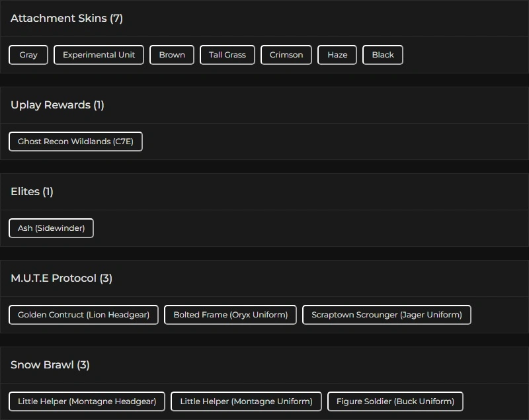
Task: Pick the Crimson attachment skin
Action: (286, 55)
